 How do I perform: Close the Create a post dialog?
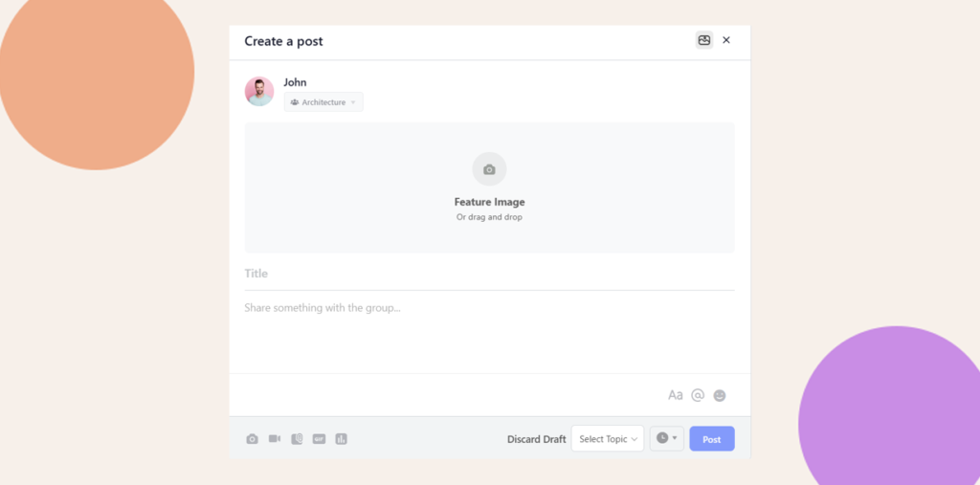tap(726, 40)
